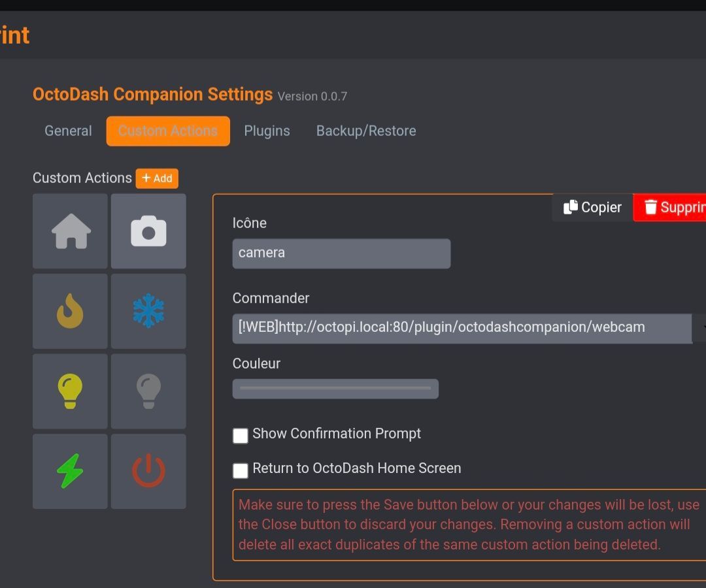Edit the Icône field containing camera

click(x=341, y=253)
